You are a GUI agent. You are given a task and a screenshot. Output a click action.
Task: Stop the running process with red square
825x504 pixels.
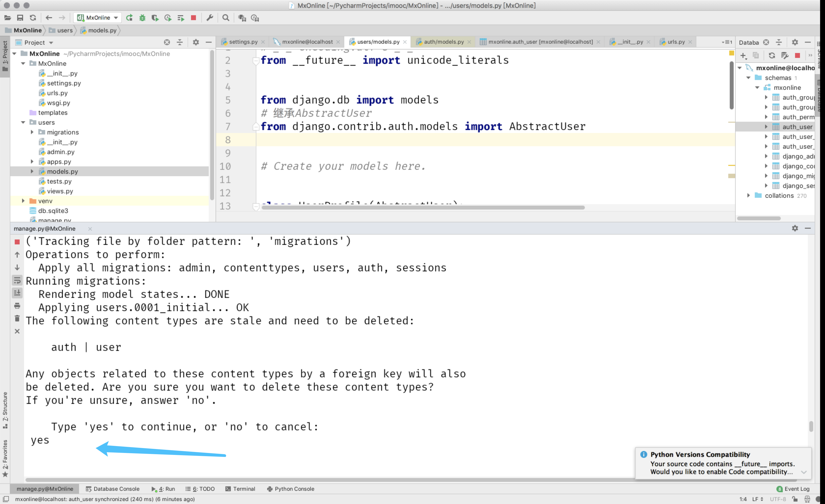(193, 18)
